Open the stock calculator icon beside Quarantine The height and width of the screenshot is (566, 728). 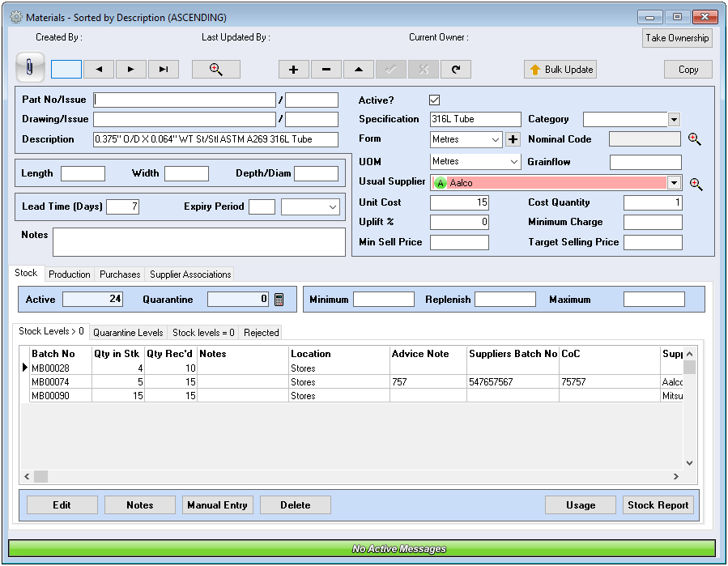tap(279, 300)
